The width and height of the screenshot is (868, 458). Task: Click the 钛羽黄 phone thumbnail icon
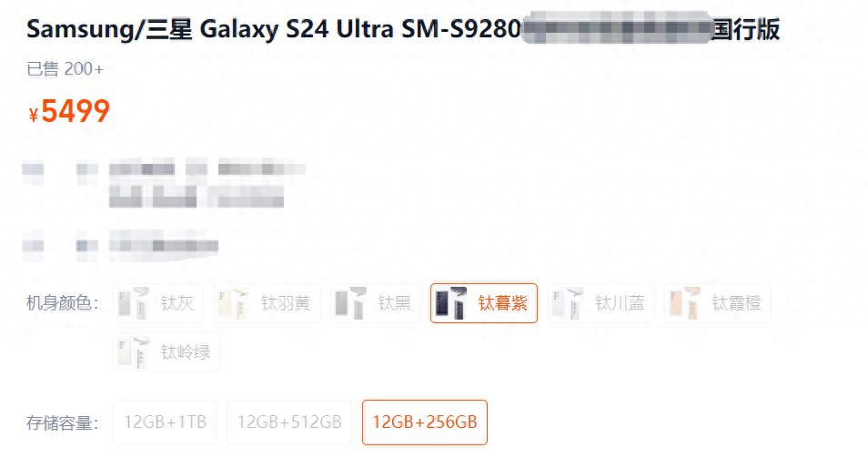(x=235, y=303)
